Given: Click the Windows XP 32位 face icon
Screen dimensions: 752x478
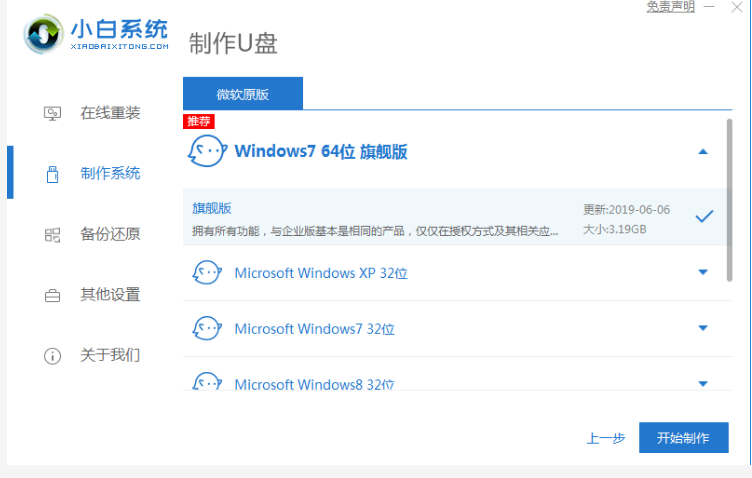Looking at the screenshot, I should (x=206, y=272).
